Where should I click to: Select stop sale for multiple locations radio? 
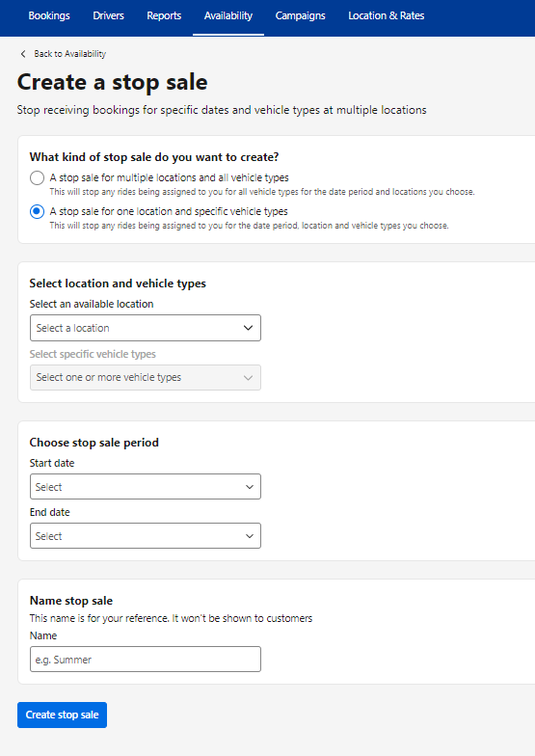coord(37,177)
